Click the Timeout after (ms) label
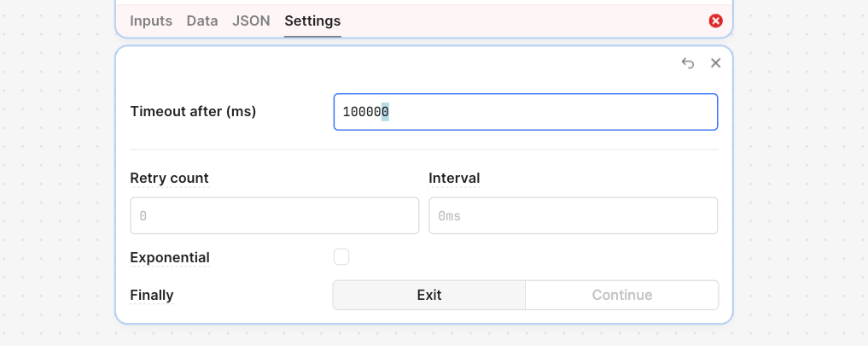868x346 pixels. tap(193, 111)
